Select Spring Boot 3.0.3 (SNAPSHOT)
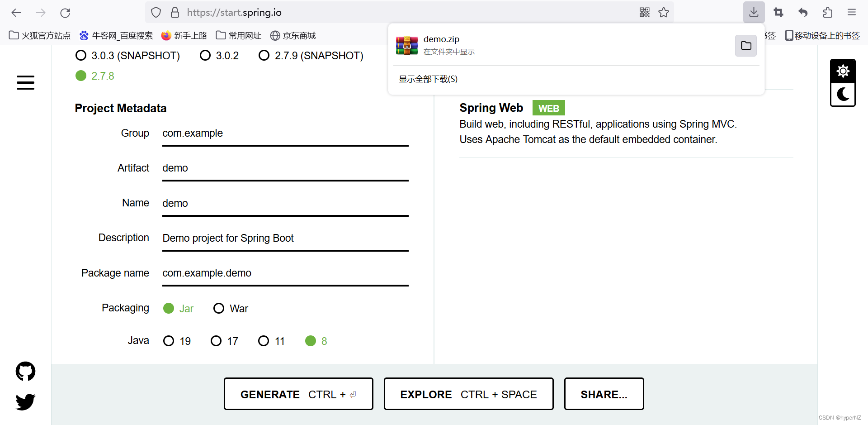Viewport: 868px width, 425px height. point(127,56)
